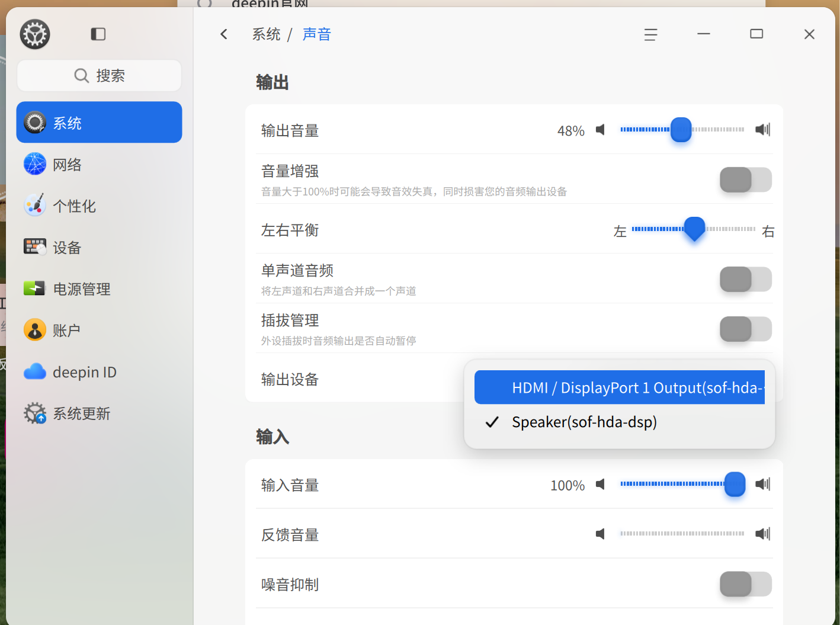This screenshot has width=840, height=625.
Task: Toggle the 单声道音频 switch
Action: [x=746, y=279]
